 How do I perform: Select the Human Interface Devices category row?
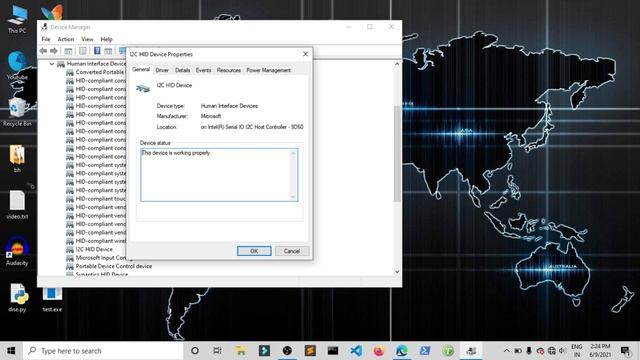pos(91,64)
